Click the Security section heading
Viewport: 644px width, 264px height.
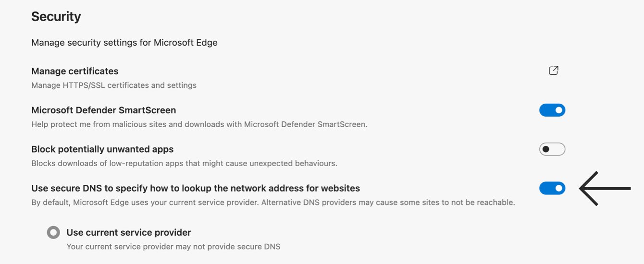pyautogui.click(x=56, y=17)
